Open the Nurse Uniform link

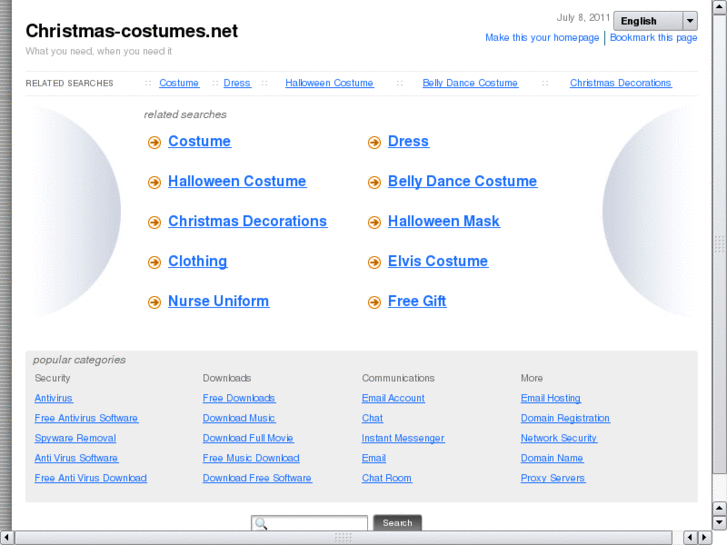coord(218,301)
